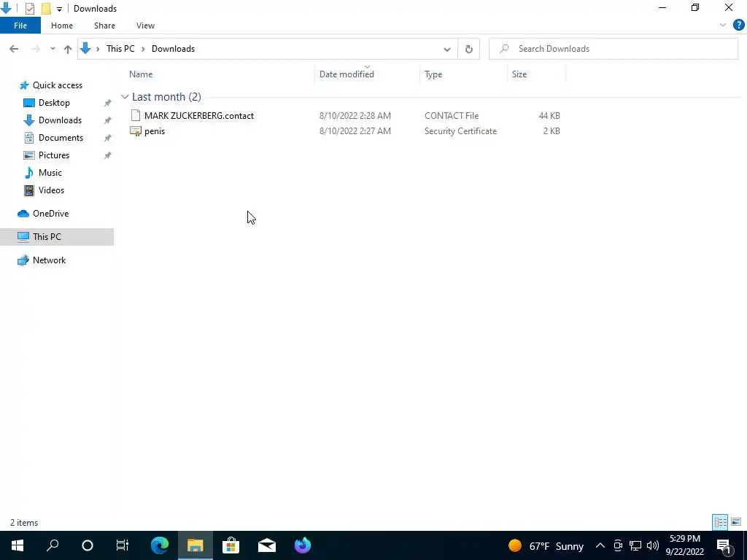Open Microsoft Store from the taskbar

click(x=231, y=545)
